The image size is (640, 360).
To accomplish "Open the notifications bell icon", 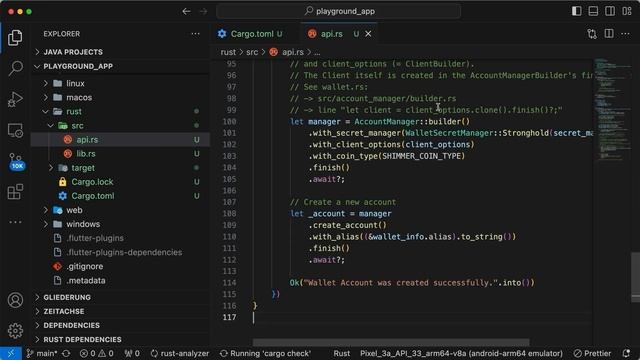I will (627, 353).
